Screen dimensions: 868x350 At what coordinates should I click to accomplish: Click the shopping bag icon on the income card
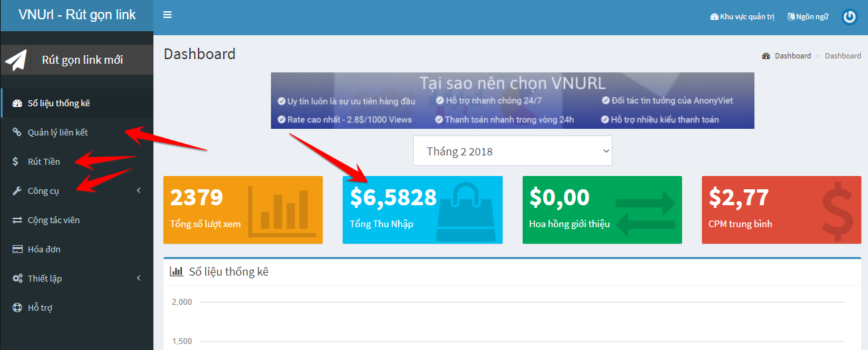coord(466,213)
